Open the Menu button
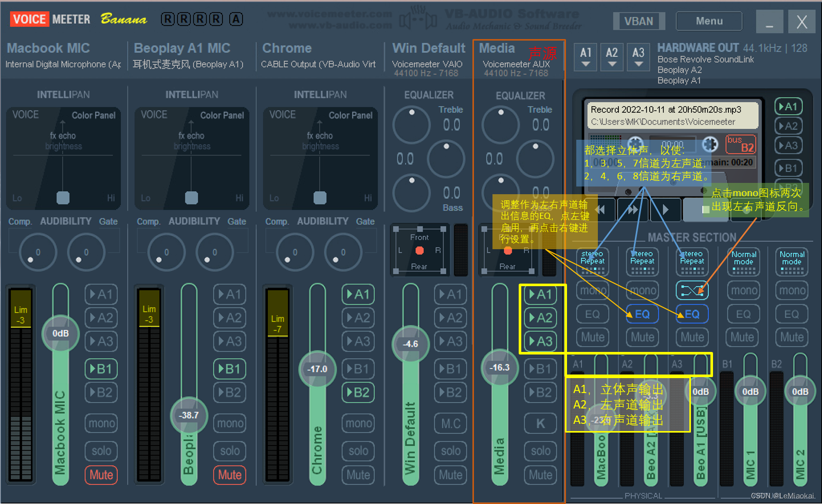The height and width of the screenshot is (504, 822). pos(709,21)
